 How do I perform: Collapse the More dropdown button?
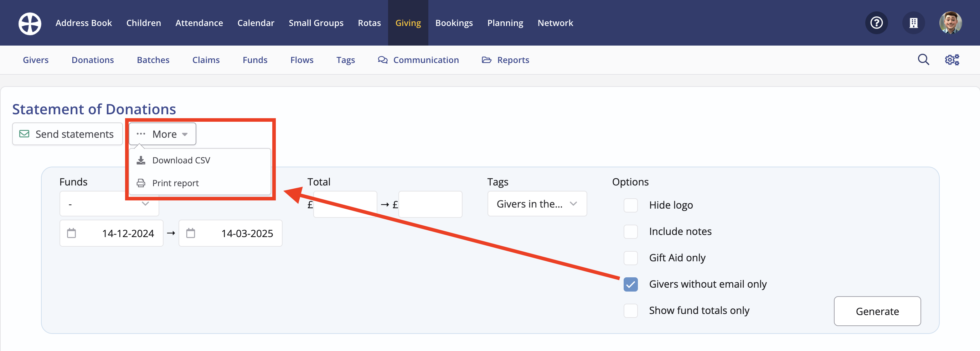[163, 134]
